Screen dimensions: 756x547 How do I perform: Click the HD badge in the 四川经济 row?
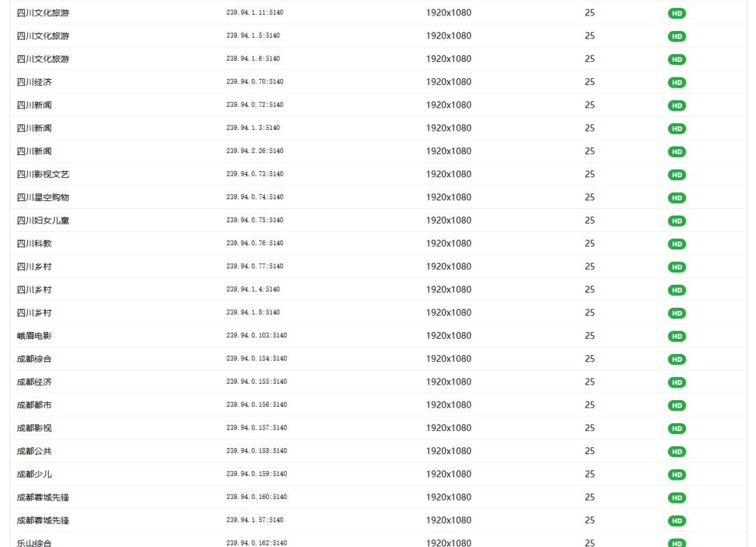(x=676, y=83)
